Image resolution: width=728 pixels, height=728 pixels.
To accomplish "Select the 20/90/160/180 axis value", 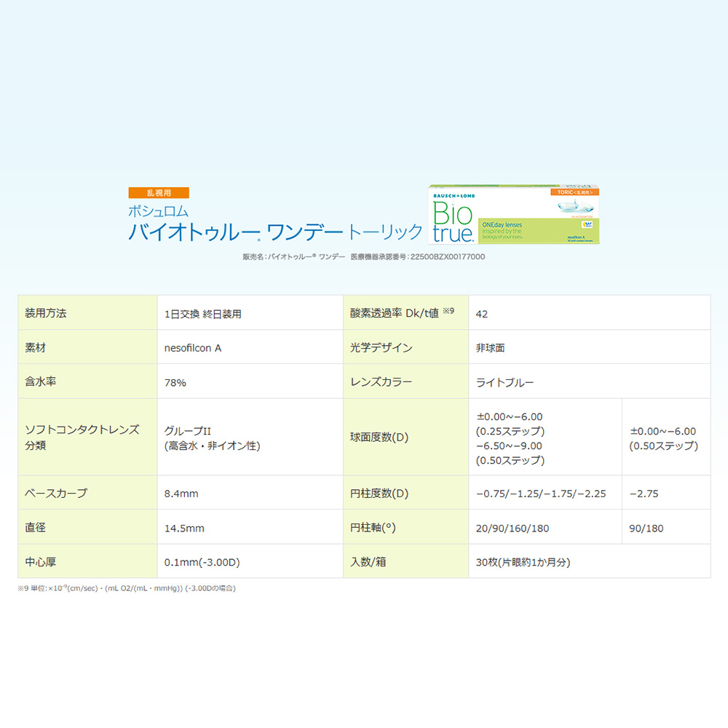I will pos(512,529).
